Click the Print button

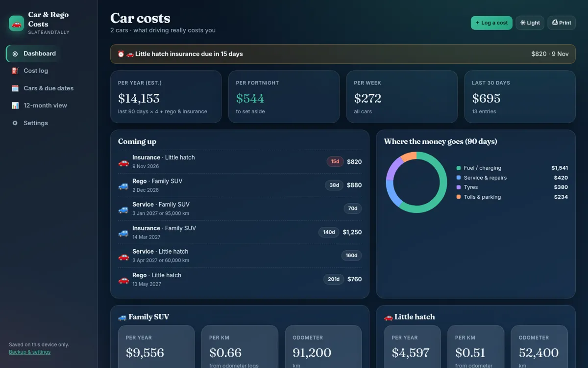pyautogui.click(x=562, y=23)
